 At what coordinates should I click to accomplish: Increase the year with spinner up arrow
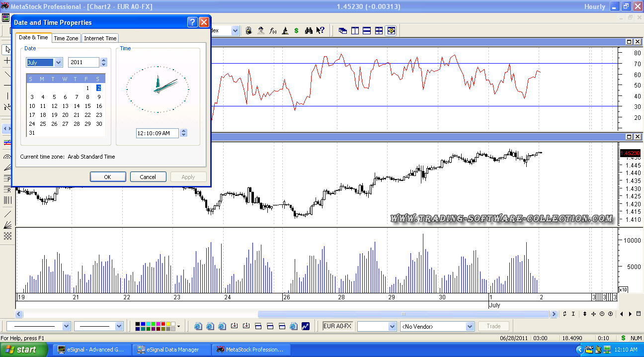[x=103, y=60]
